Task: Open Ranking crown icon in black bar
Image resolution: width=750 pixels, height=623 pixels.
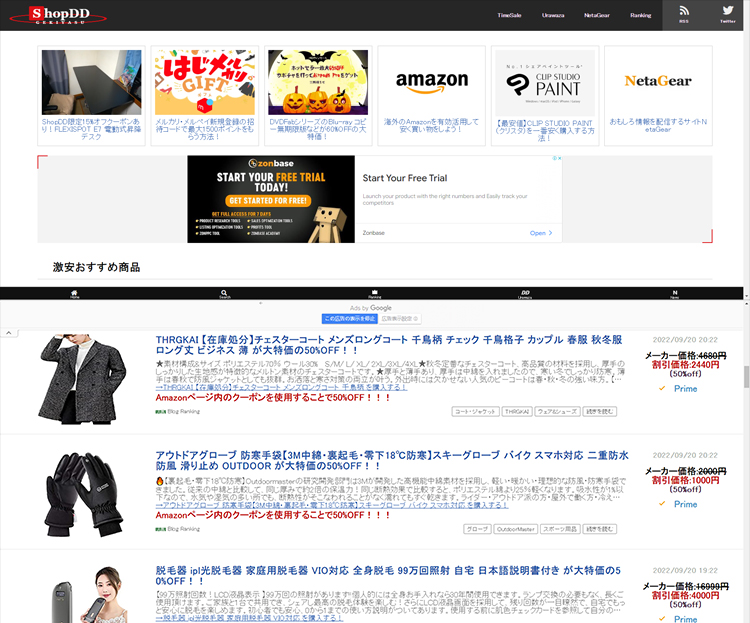Action: (x=375, y=294)
